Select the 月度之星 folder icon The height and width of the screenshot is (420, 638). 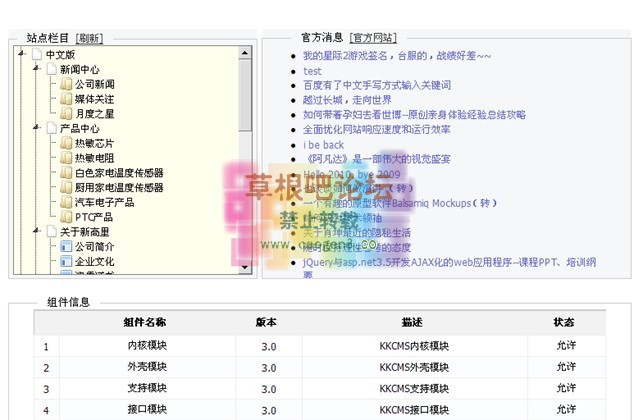coord(66,114)
